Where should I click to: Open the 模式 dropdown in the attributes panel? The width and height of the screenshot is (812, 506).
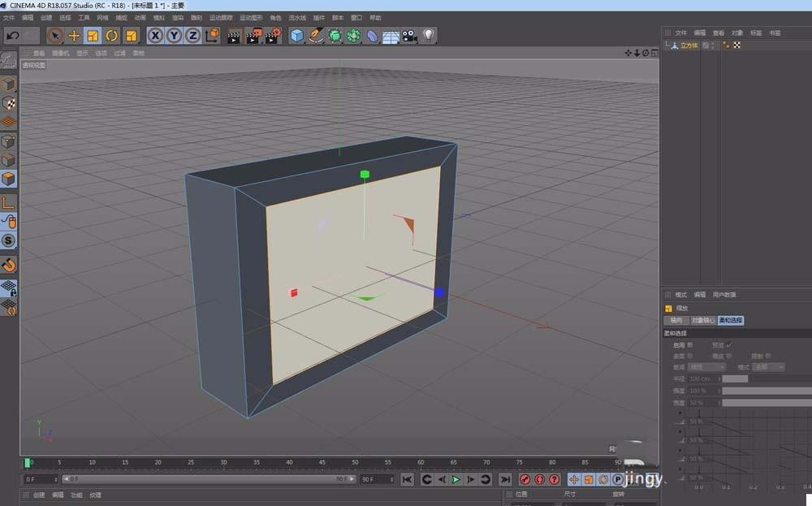767,367
